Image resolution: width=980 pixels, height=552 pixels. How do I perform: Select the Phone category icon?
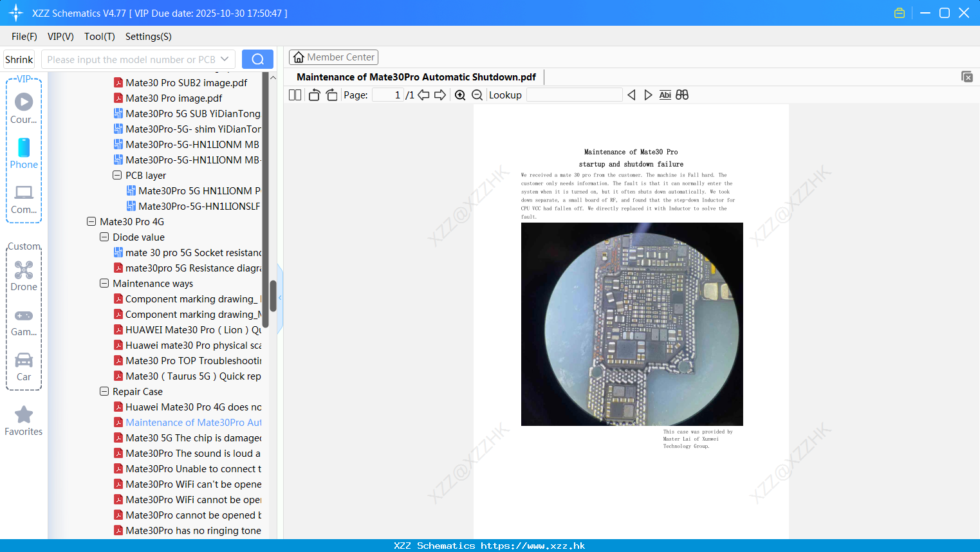[x=24, y=147]
